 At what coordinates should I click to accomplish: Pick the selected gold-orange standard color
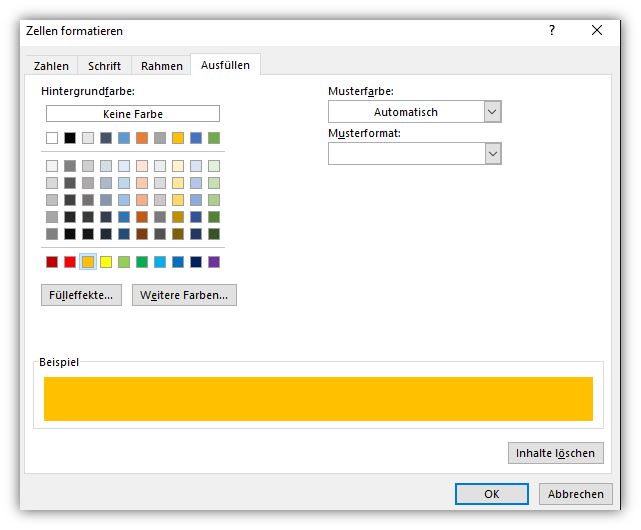[88, 262]
